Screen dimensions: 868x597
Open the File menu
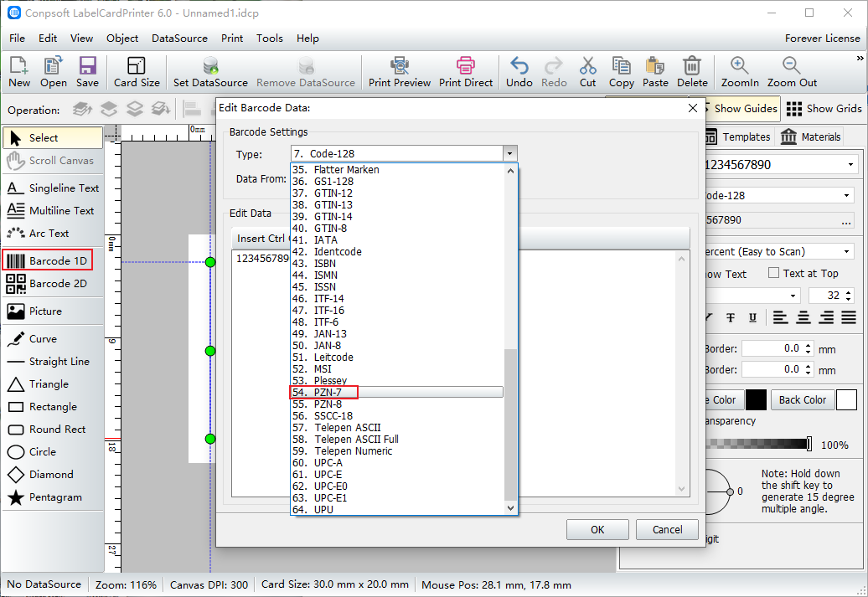(17, 39)
